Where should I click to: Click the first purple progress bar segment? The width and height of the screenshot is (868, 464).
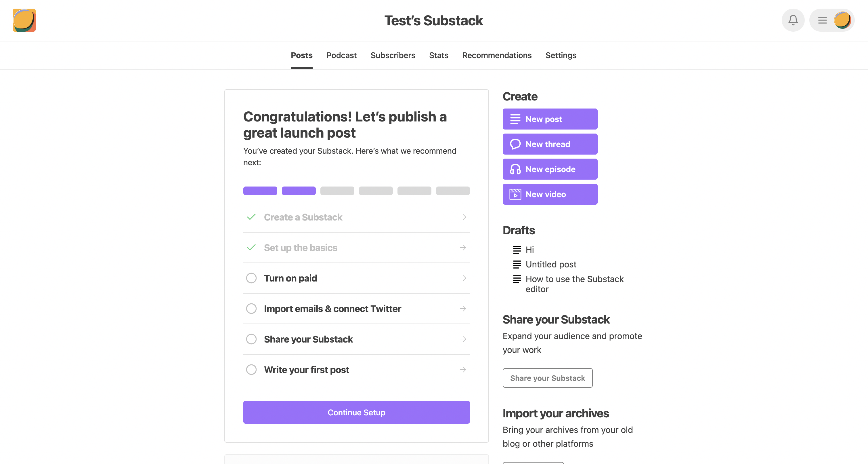tap(260, 191)
